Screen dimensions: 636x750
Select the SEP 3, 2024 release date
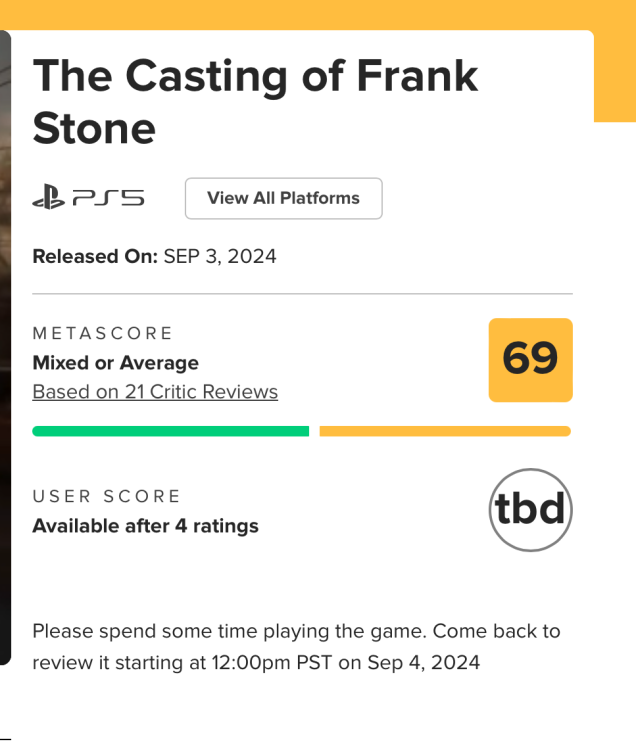tap(220, 256)
